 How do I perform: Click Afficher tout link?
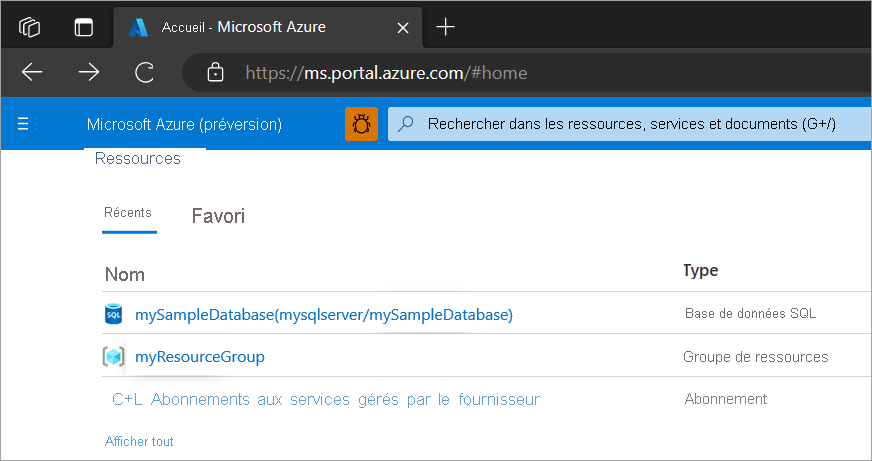tap(139, 442)
